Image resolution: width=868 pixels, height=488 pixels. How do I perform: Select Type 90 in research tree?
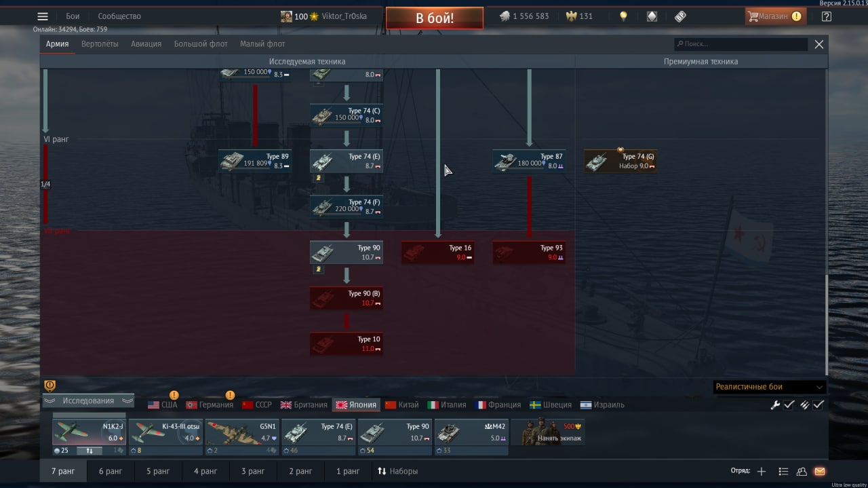pyautogui.click(x=347, y=252)
